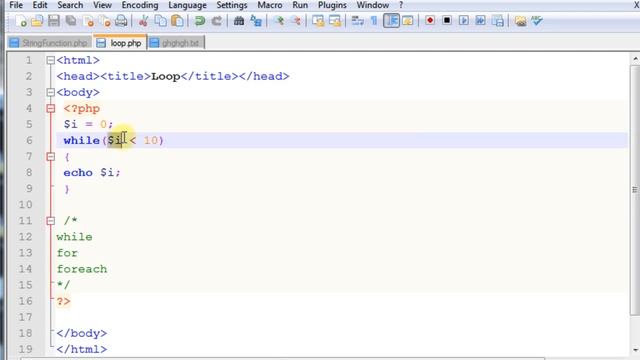The height and width of the screenshot is (360, 640).
Task: Click the Close All documents toolbar icon
Action: tap(105, 21)
